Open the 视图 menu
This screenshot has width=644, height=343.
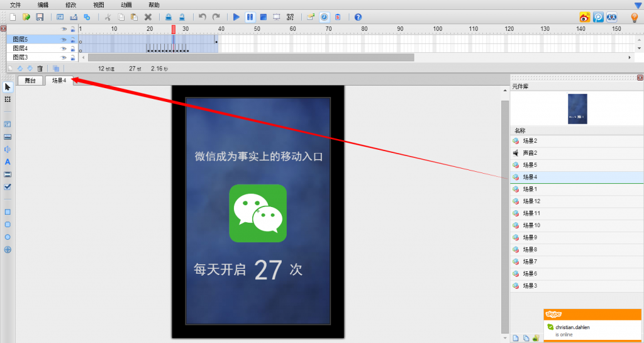pyautogui.click(x=99, y=5)
